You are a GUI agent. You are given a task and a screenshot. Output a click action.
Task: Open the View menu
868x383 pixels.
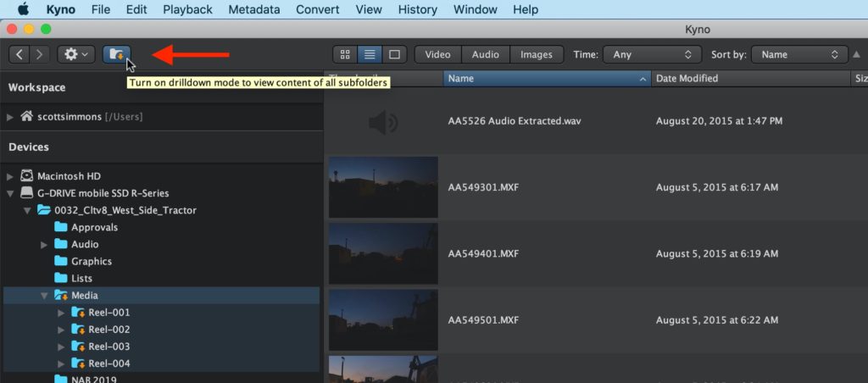(369, 9)
